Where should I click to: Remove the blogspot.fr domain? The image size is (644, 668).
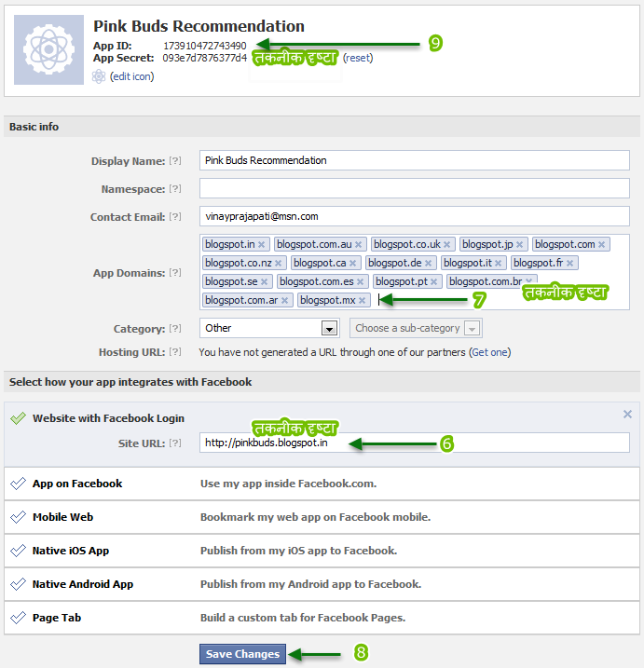pyautogui.click(x=569, y=264)
